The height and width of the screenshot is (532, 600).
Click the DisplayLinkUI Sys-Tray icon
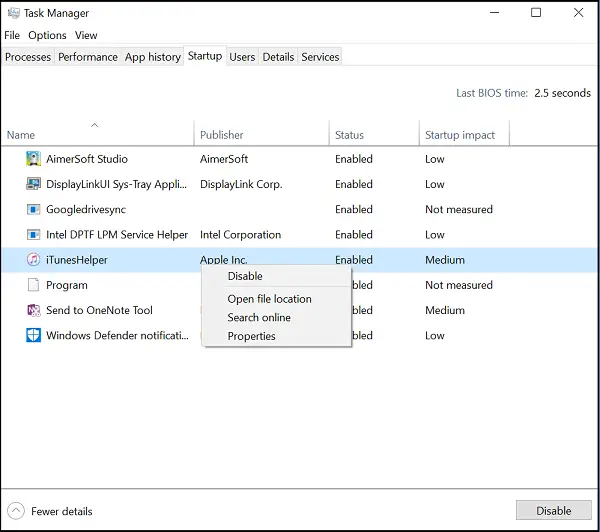[x=33, y=184]
